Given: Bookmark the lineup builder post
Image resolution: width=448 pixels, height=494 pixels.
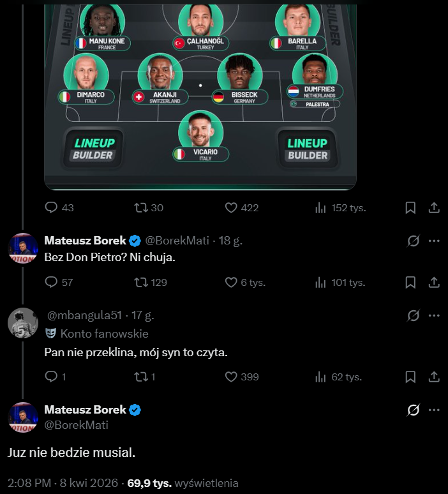Looking at the screenshot, I should point(411,207).
